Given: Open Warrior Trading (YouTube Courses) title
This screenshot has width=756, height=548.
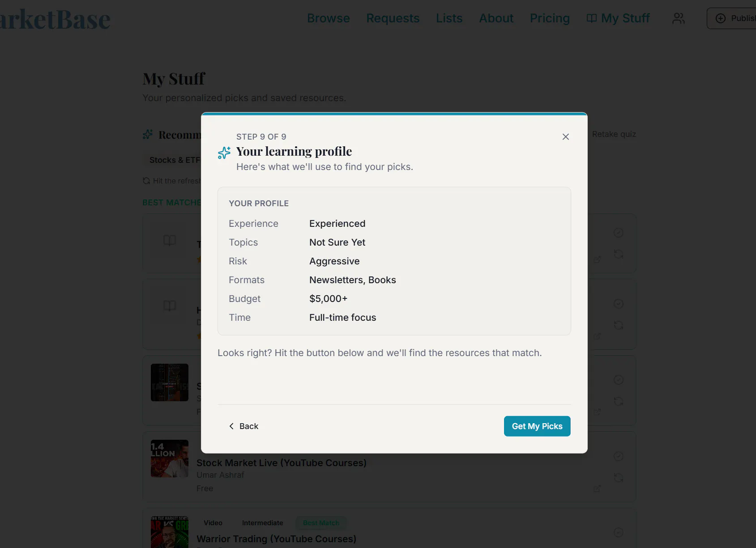Looking at the screenshot, I should click(x=276, y=539).
